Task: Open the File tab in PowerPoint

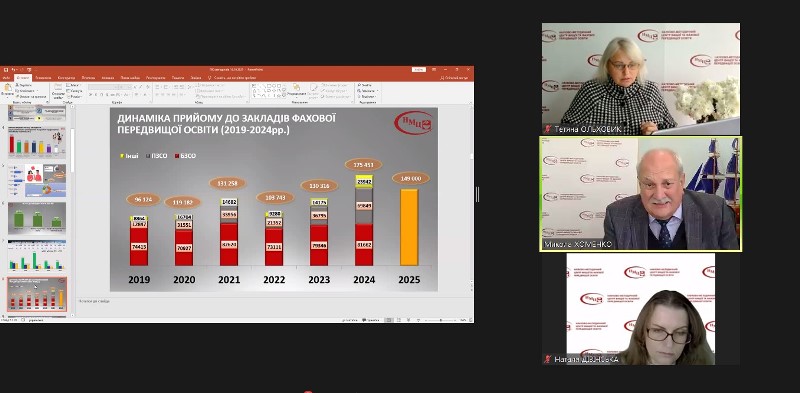Action: pos(7,78)
